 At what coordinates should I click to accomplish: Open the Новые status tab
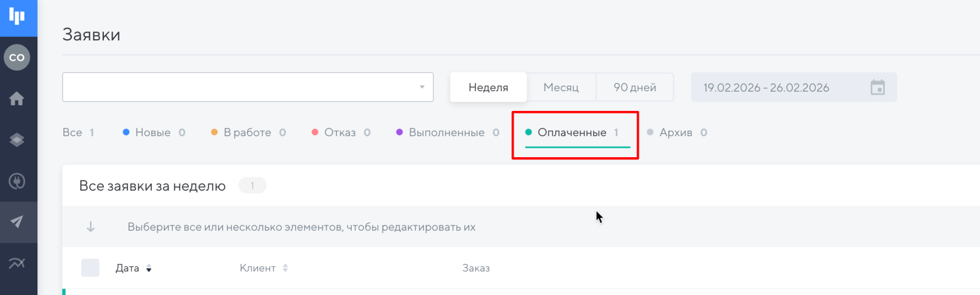(153, 133)
